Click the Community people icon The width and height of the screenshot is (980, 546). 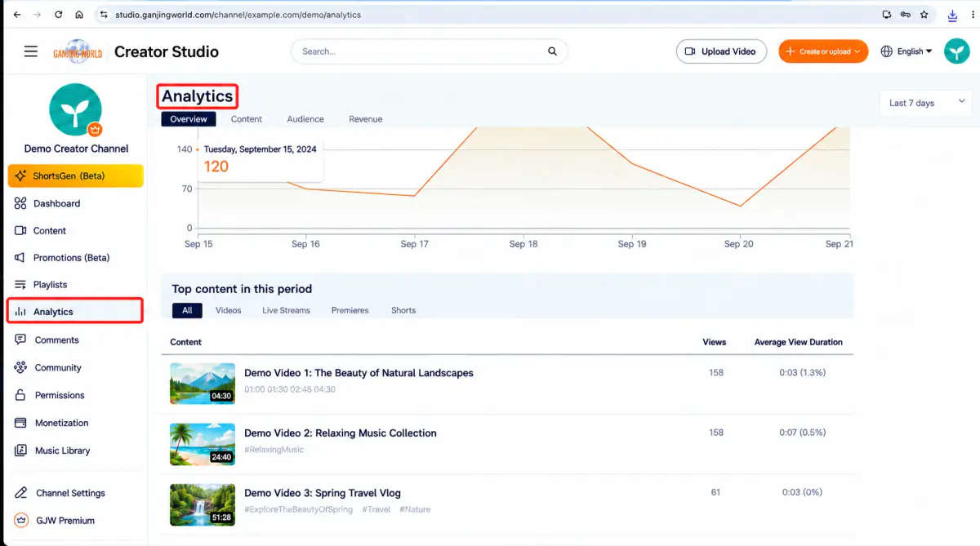click(20, 367)
